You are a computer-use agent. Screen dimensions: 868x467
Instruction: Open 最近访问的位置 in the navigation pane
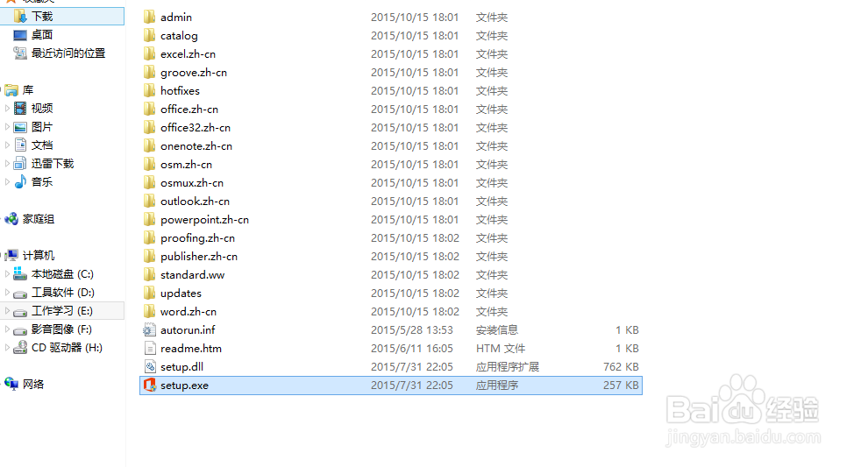pos(68,53)
